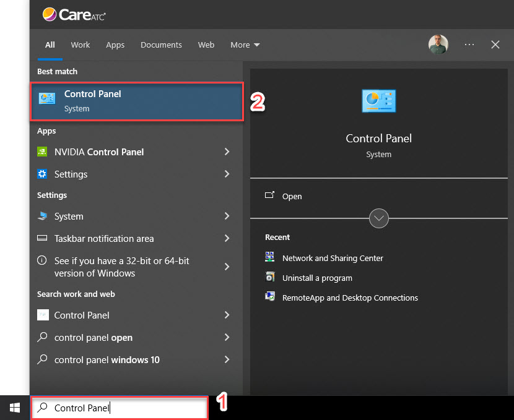Switch to the Web tab

[x=206, y=45]
